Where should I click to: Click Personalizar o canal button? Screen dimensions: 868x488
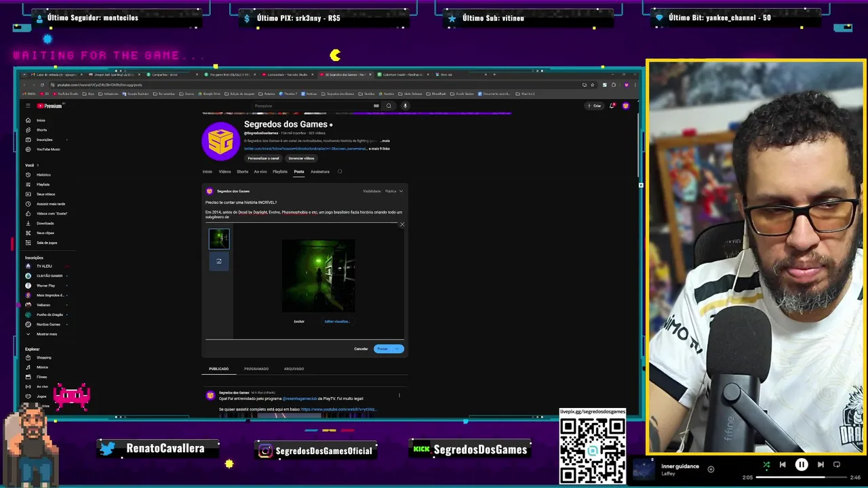263,159
